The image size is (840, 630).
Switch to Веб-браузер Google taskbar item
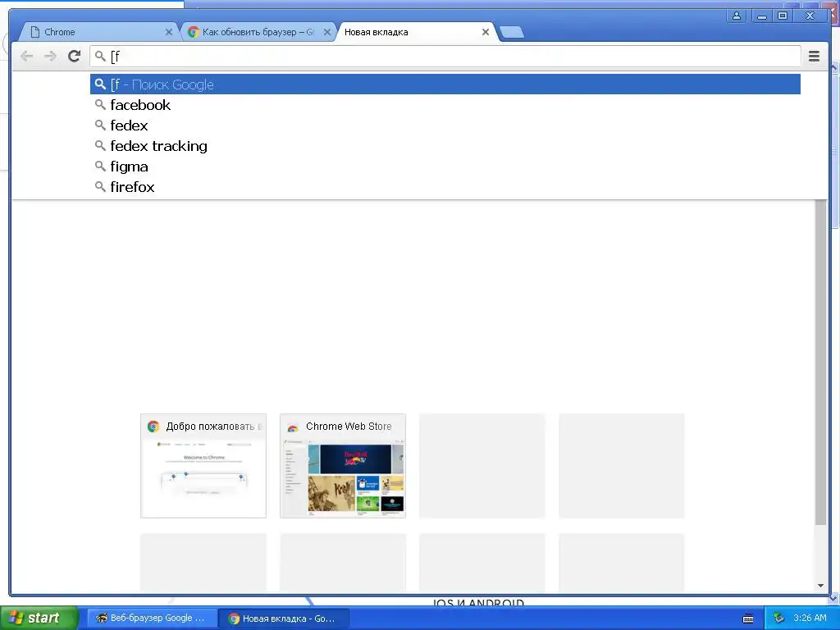pos(152,619)
